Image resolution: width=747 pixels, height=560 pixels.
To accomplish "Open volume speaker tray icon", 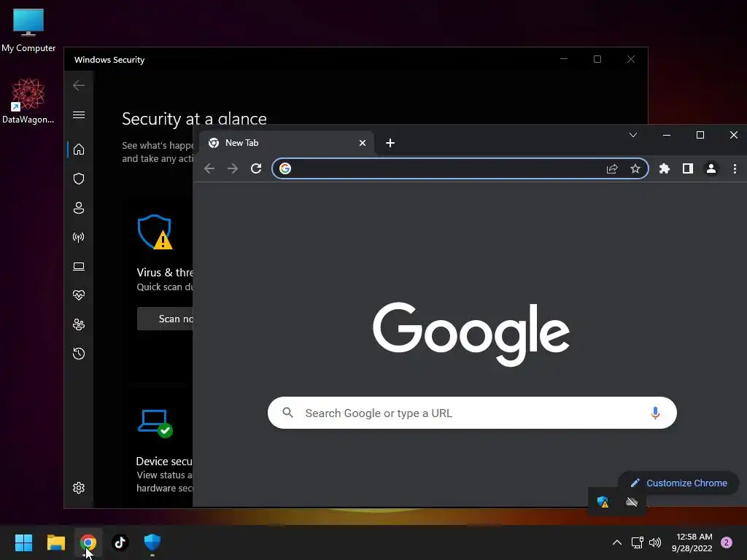I will pos(655,542).
